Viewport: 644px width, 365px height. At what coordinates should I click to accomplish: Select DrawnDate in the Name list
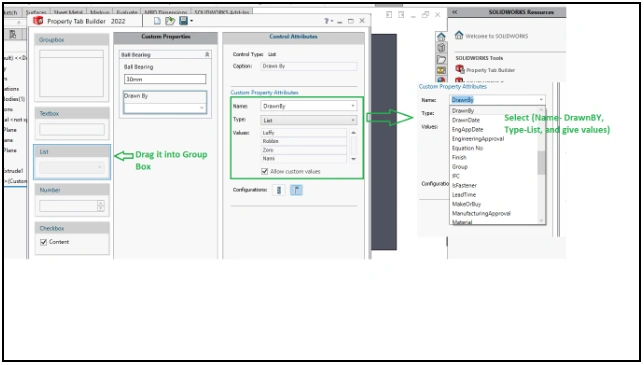pyautogui.click(x=466, y=120)
